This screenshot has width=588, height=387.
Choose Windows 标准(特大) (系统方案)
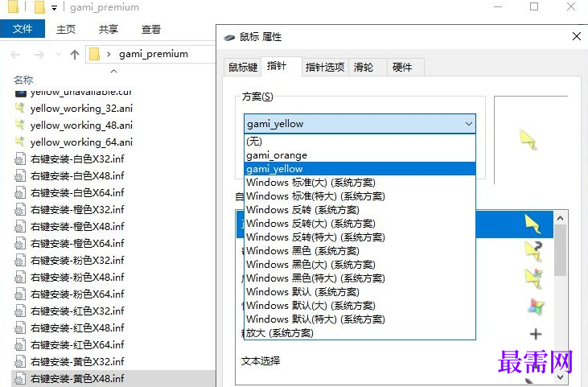(360, 196)
